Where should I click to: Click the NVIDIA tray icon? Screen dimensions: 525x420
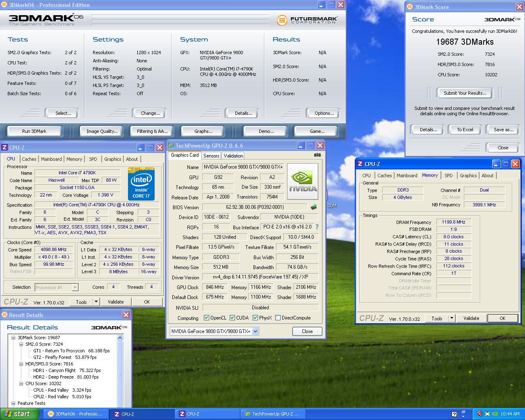tap(495, 414)
